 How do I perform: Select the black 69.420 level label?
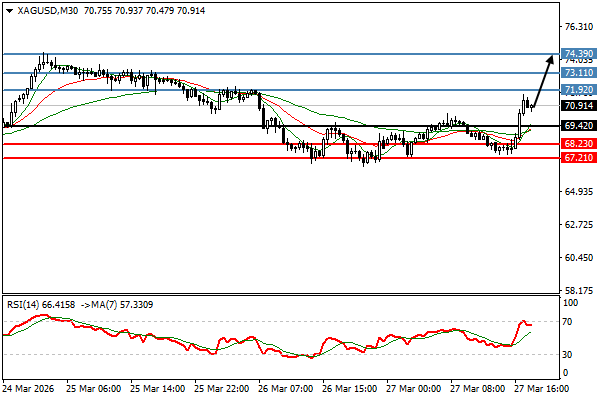click(579, 127)
